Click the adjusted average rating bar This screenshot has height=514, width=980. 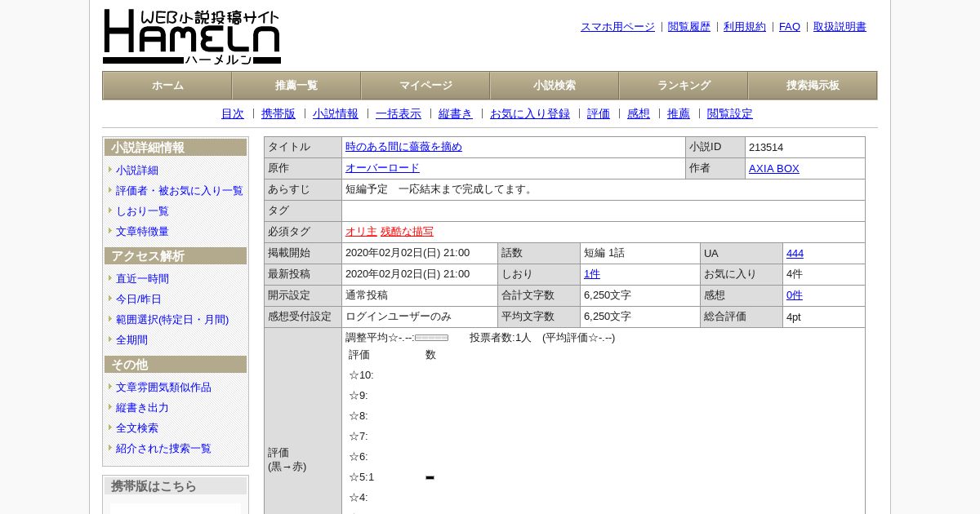point(431,338)
